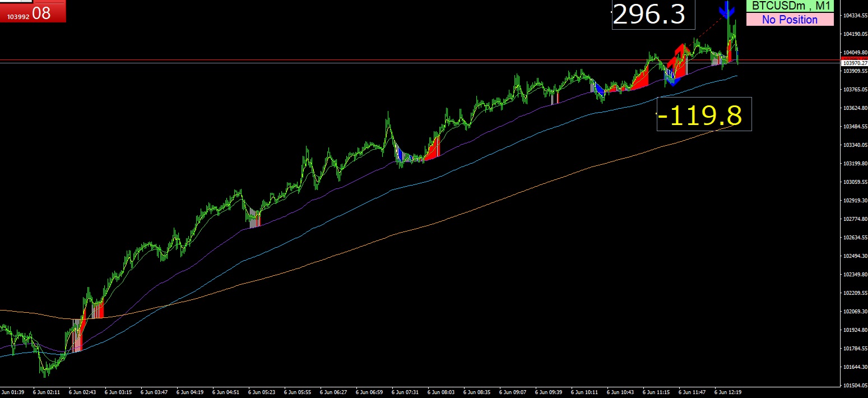Click time axis label 6 Jun 07:31
Screen dimensions: 868x398
[x=405, y=393]
